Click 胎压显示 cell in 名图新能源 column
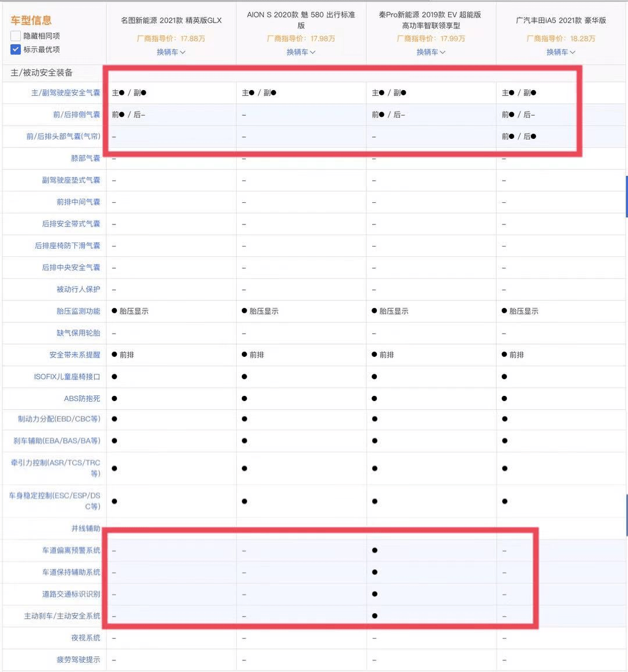 tap(130, 311)
